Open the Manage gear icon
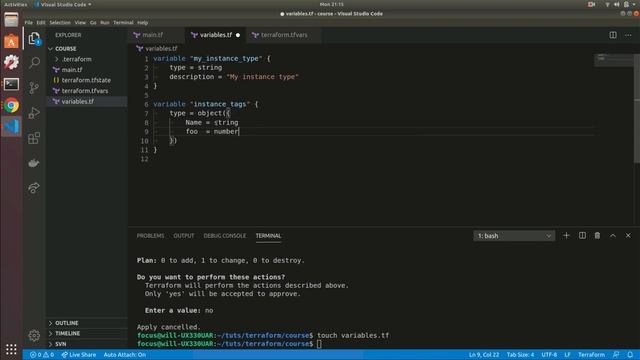This screenshot has height=360, width=640. tap(34, 335)
